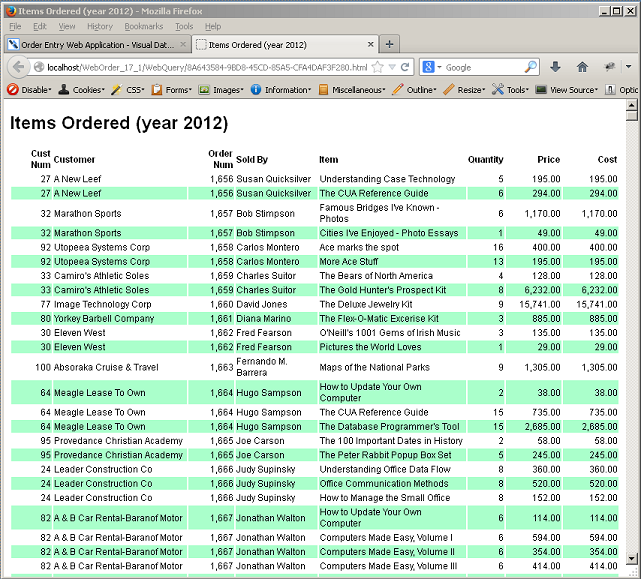This screenshot has width=641, height=579.
Task: Open the Resize toolbar menu
Action: pyautogui.click(x=464, y=90)
